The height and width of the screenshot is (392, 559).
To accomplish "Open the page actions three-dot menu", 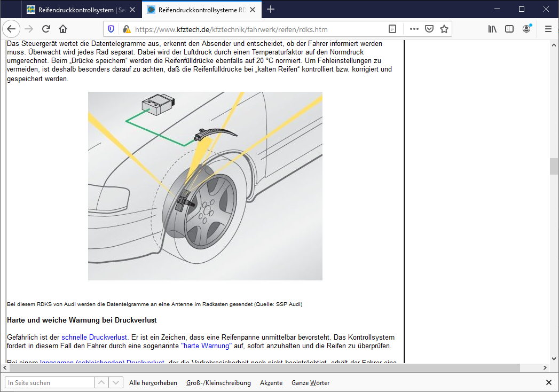I will point(414,29).
